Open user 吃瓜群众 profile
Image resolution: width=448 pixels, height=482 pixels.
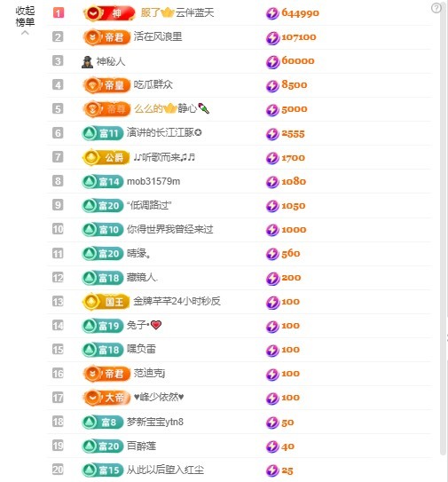pos(153,84)
